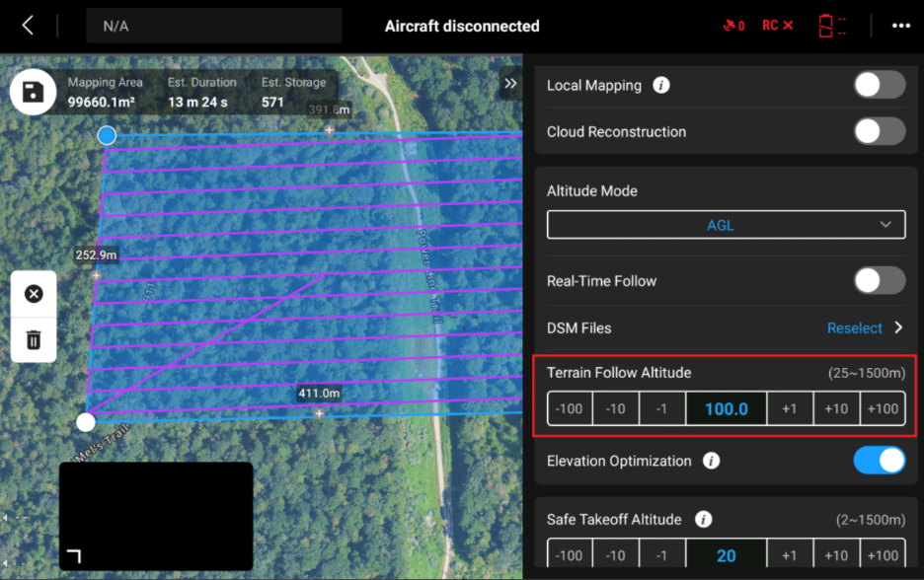
Task: Click Local Mapping info icon
Action: [x=661, y=86]
